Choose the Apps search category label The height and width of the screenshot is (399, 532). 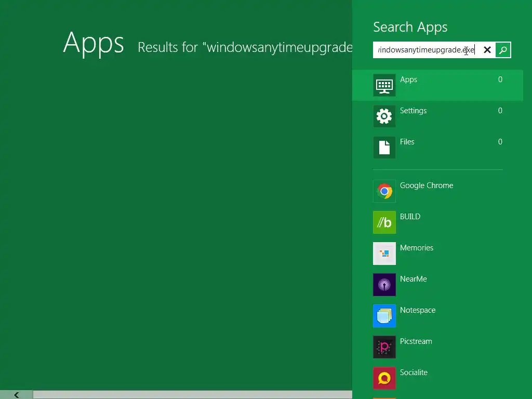tap(408, 79)
